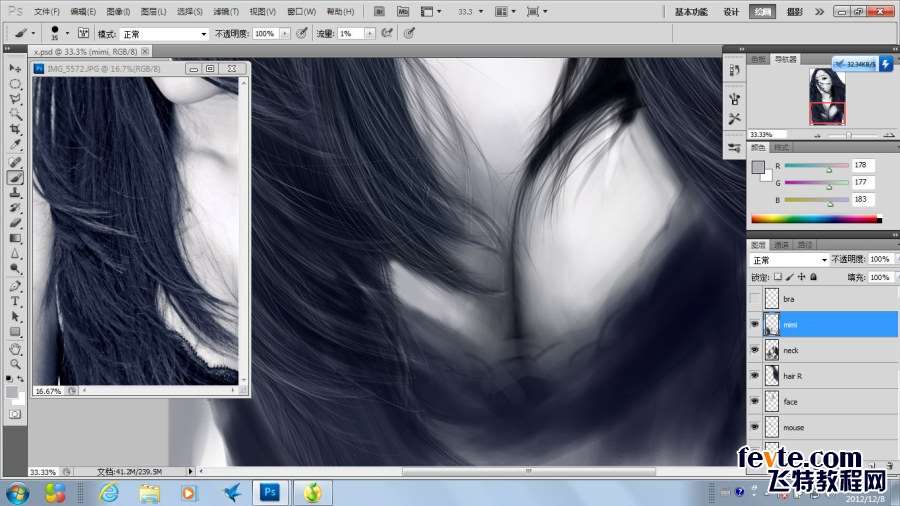Show the bra layer
This screenshot has width=900, height=506.
pyautogui.click(x=754, y=299)
